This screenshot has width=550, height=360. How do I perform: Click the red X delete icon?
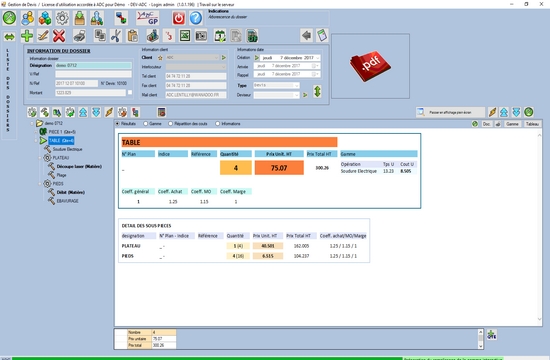click(59, 36)
